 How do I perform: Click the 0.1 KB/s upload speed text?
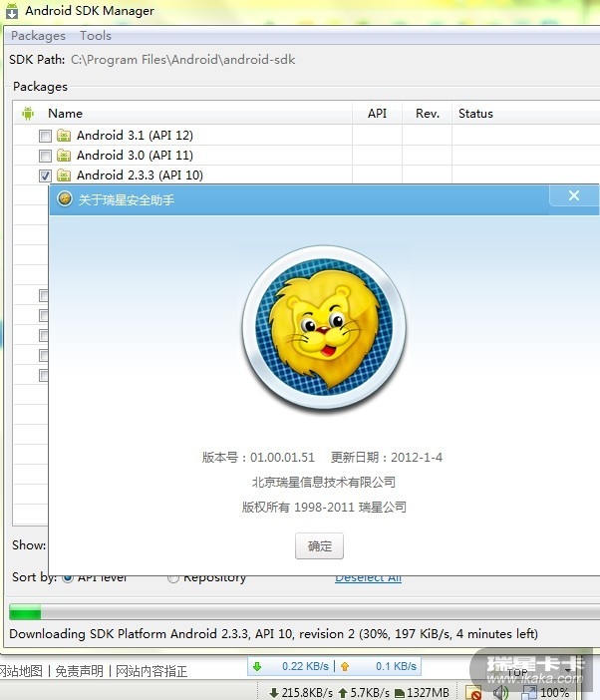click(396, 666)
